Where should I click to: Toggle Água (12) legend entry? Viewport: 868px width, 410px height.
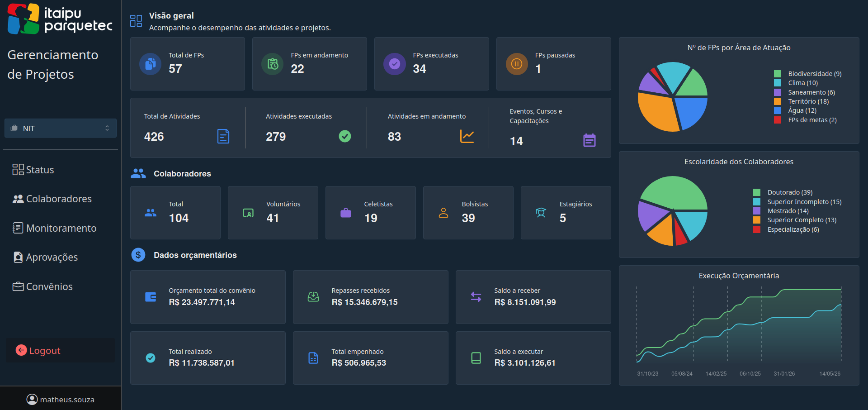point(796,110)
